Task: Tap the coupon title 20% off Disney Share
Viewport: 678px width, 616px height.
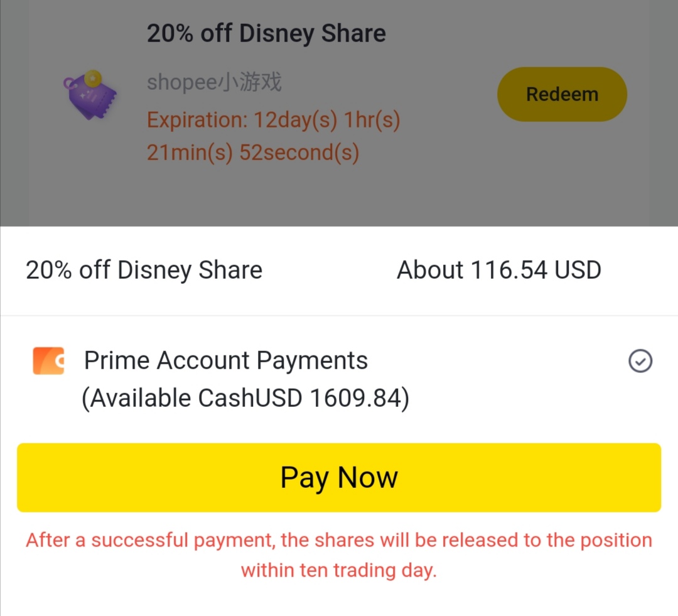Action: click(x=266, y=33)
